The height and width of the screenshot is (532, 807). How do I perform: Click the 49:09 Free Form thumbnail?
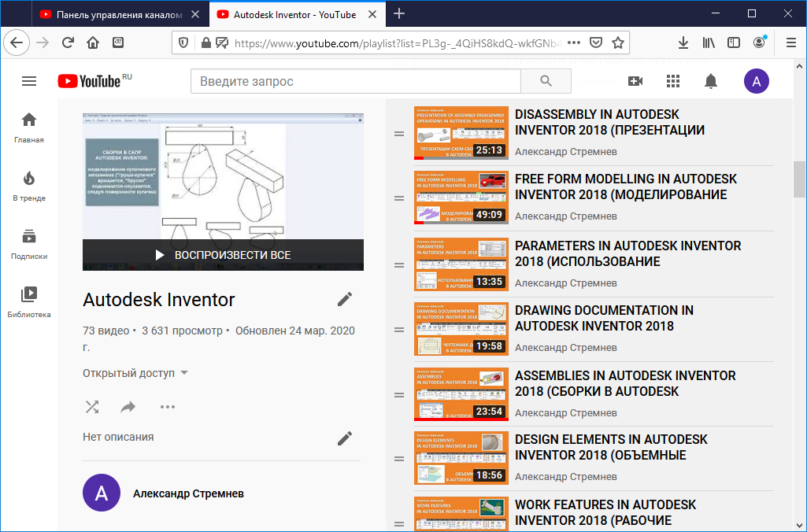461,198
